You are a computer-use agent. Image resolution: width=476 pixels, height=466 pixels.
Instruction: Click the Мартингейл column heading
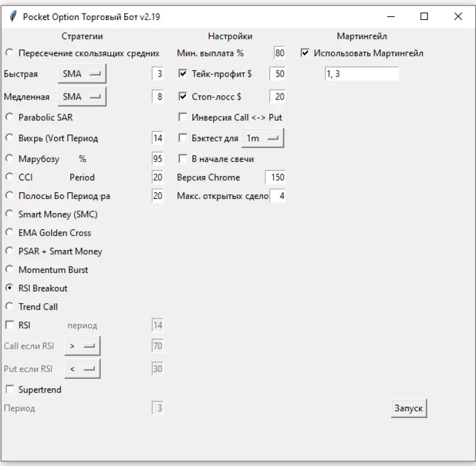click(362, 36)
